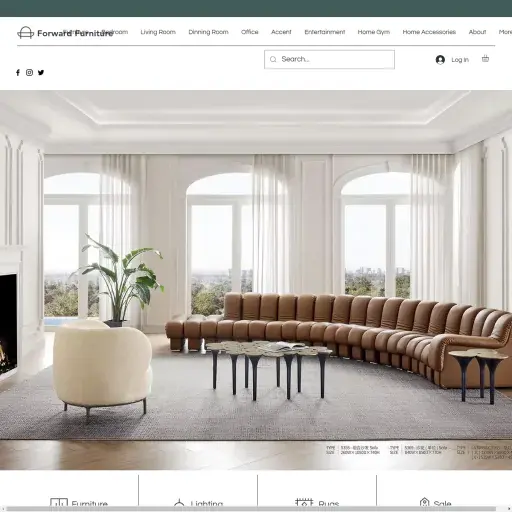Open the Bedroom menu

[x=115, y=32]
